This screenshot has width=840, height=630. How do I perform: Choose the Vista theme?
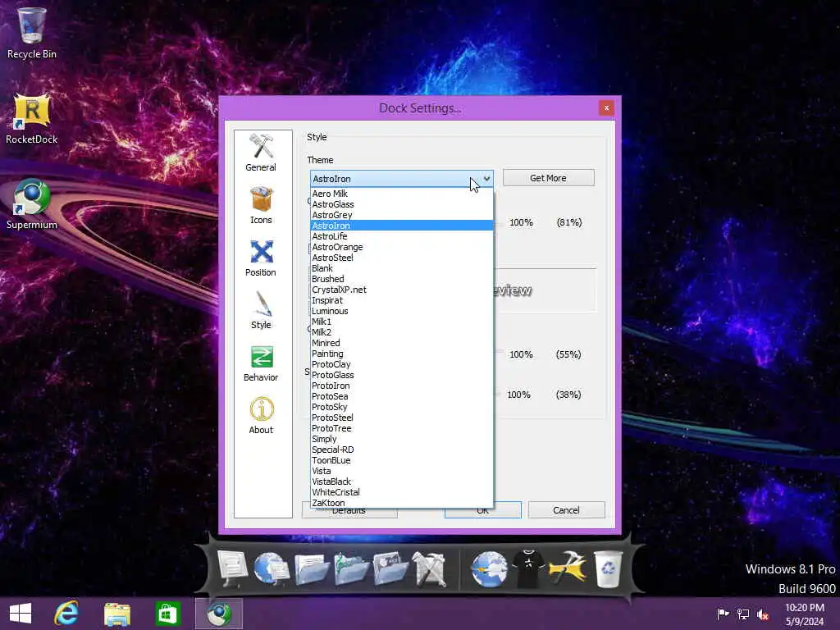[402, 471]
